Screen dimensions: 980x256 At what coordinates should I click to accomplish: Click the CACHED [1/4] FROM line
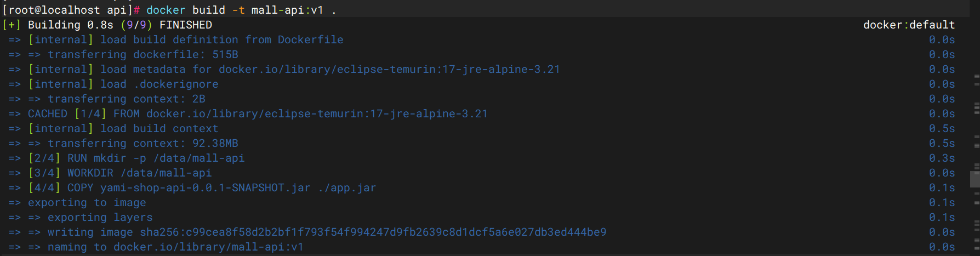[x=258, y=113]
